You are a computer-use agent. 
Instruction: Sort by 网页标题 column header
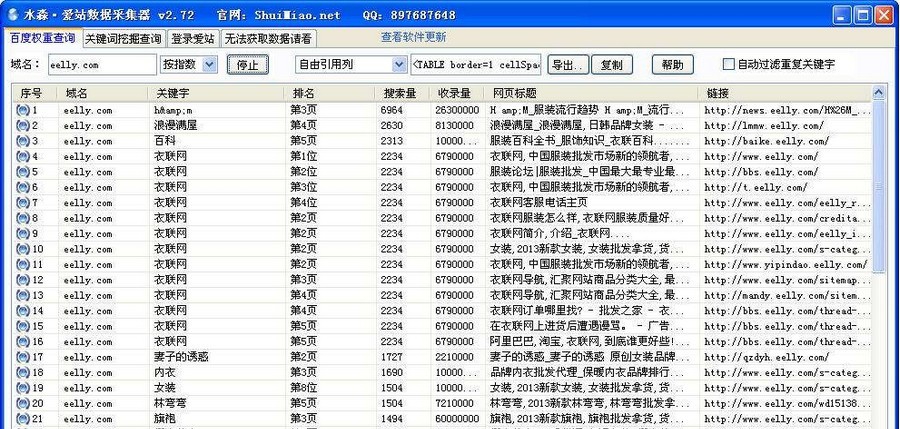point(591,93)
